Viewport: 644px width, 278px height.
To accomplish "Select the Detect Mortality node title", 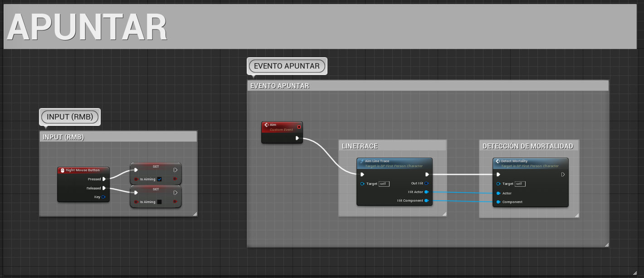I will click(x=514, y=161).
